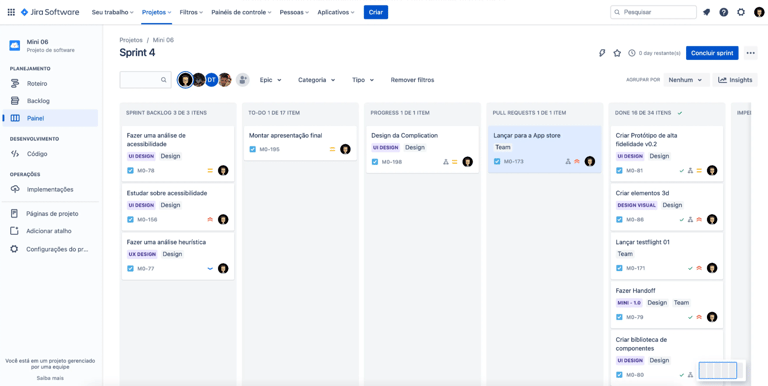Click assignee avatar on M0-198 card
This screenshot has width=768, height=386.
468,162
